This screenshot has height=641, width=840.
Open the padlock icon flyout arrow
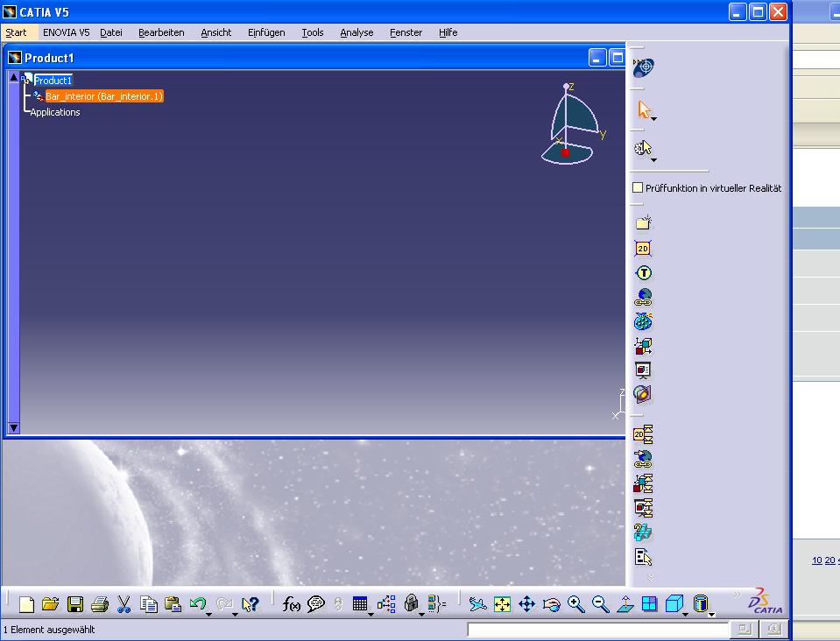421,614
